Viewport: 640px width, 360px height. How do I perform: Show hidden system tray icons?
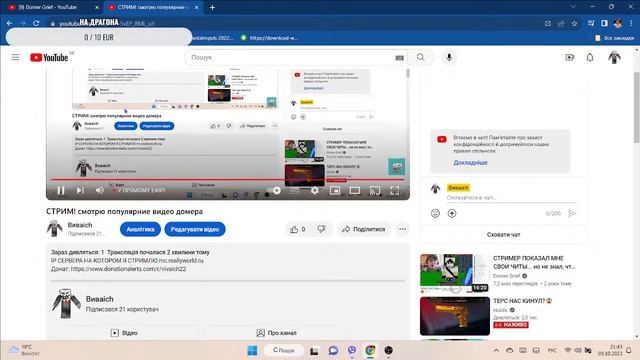point(496,351)
